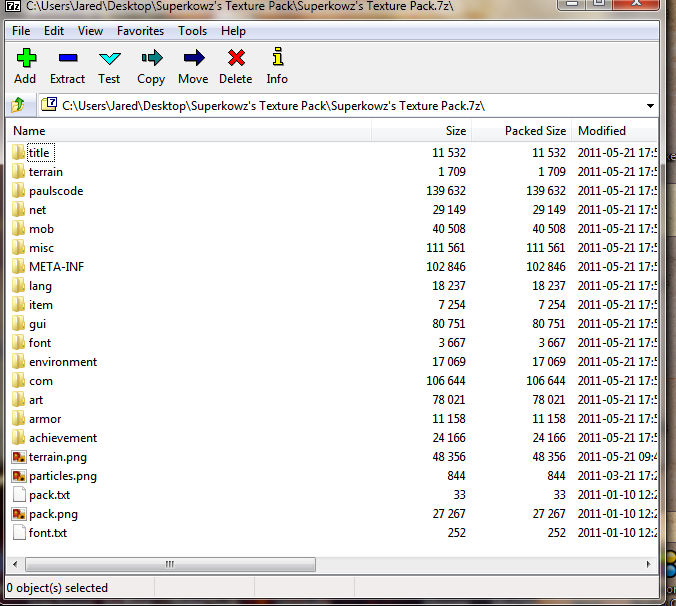Select the terrain.png file
The width and height of the screenshot is (676, 606).
(57, 457)
